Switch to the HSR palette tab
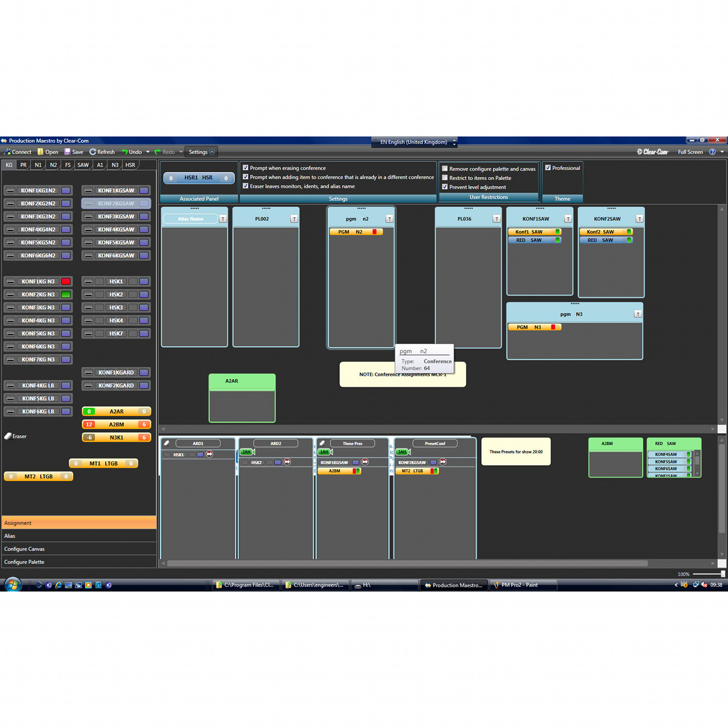Viewport: 728px width, 728px height. click(130, 165)
